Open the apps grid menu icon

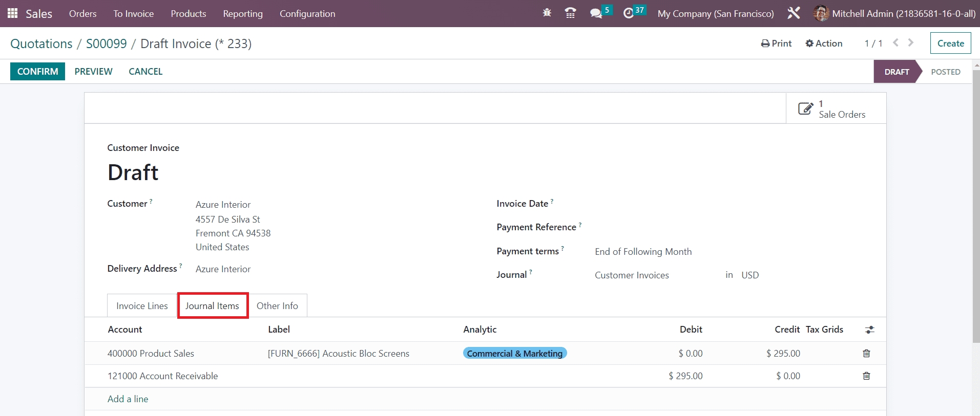coord(12,13)
